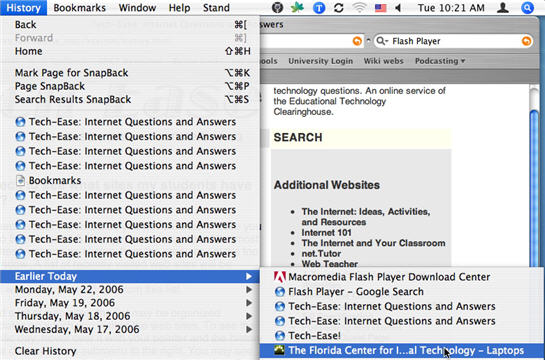This screenshot has width=545, height=360.
Task: Expand Wednesday, May 17, 2006 history
Action: pyautogui.click(x=130, y=329)
